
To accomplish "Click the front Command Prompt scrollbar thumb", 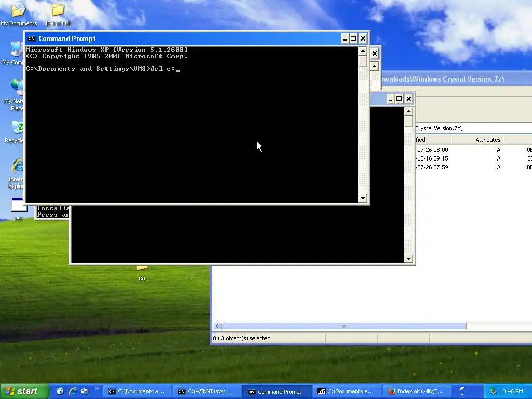I will point(363,61).
